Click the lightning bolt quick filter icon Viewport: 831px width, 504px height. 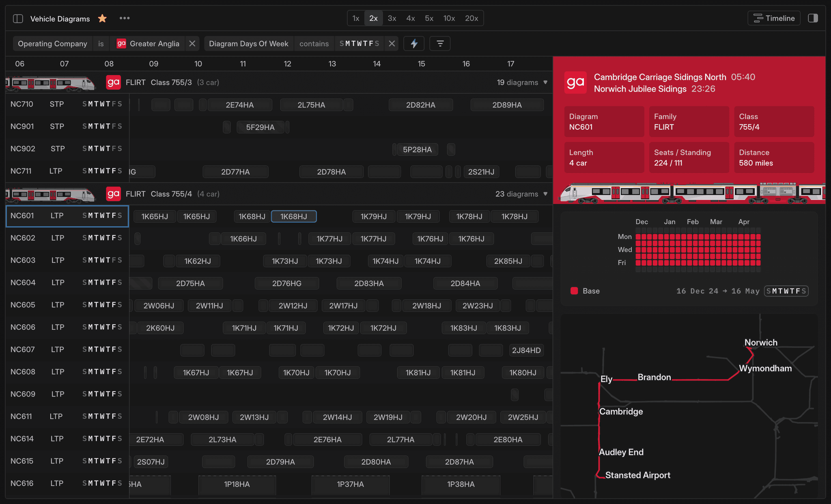pyautogui.click(x=414, y=43)
